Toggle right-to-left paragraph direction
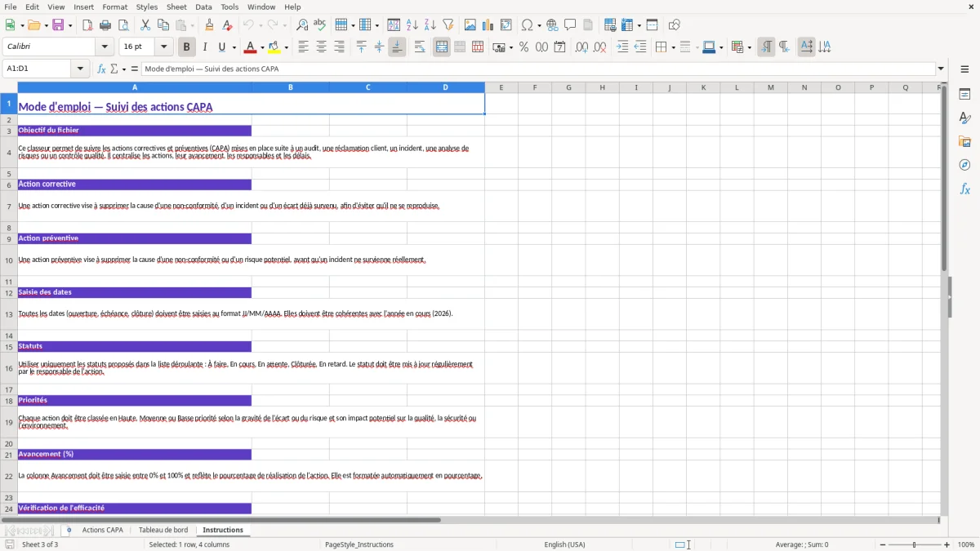This screenshot has width=980, height=551. [784, 47]
